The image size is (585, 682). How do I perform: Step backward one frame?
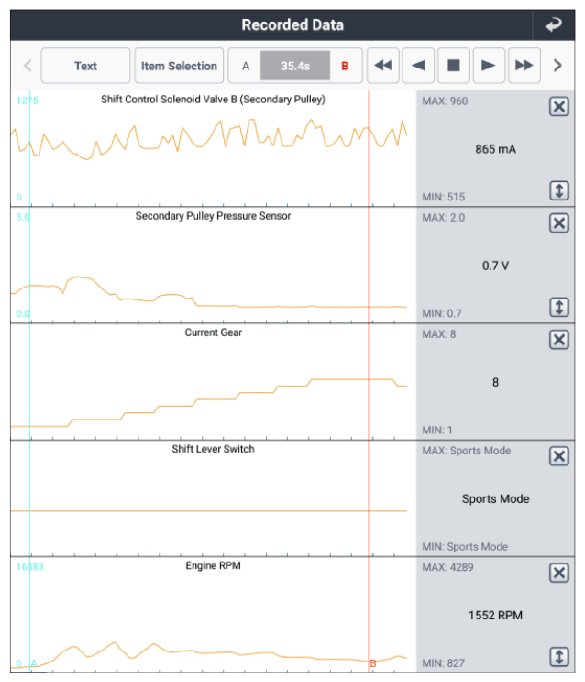click(x=418, y=66)
